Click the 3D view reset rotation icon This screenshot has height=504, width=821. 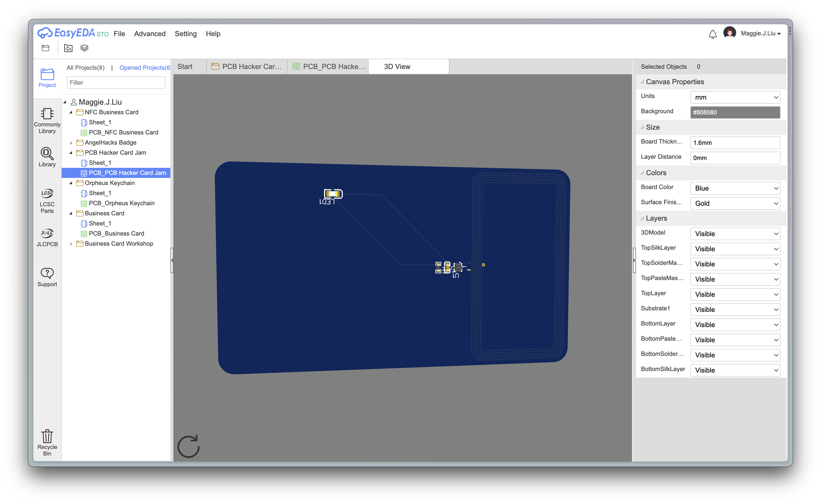189,446
